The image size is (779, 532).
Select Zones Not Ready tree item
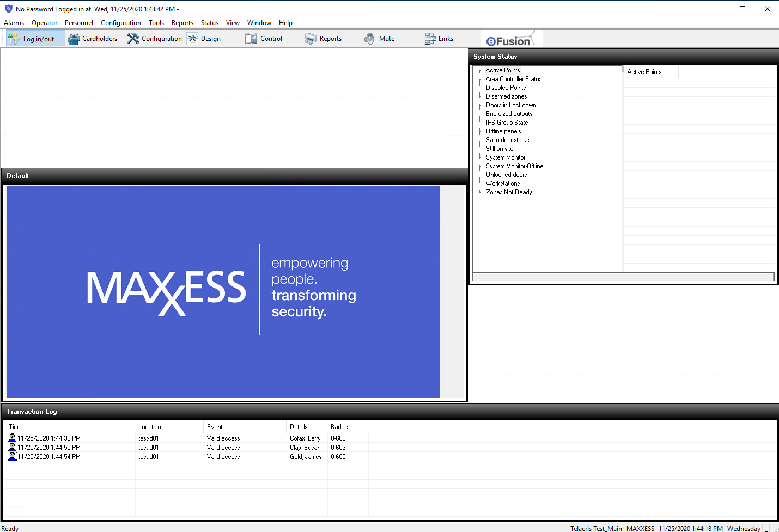tap(509, 192)
